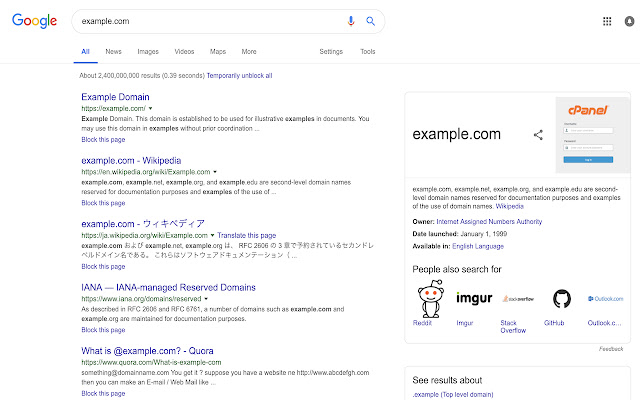Open the Example Domain result
Viewport: 640px width, 400px height.
point(115,97)
